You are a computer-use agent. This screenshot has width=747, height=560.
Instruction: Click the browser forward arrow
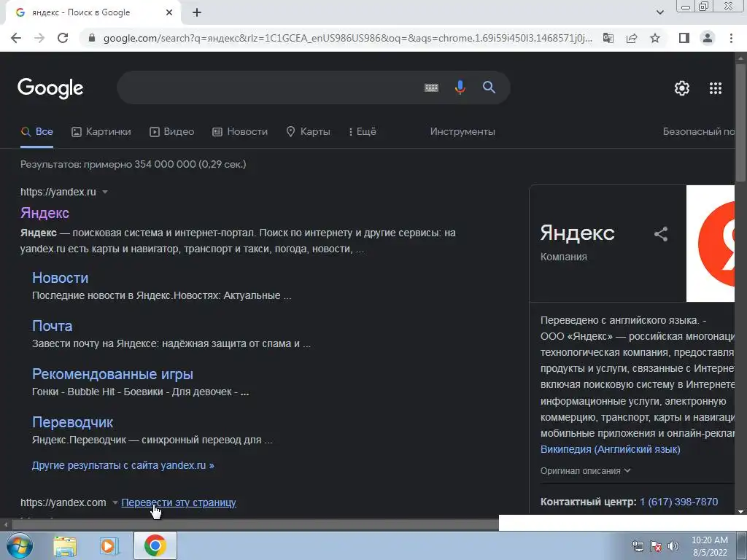[x=39, y=38]
